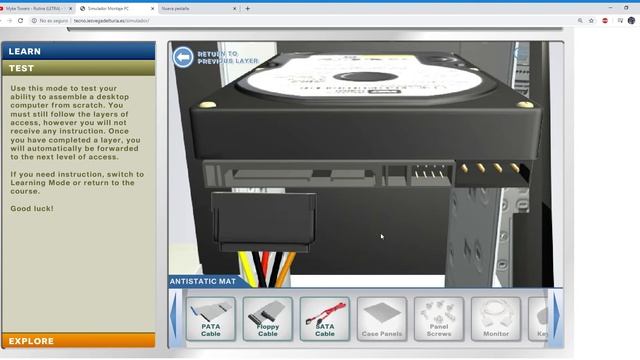Click the browser address bar URL
The height and width of the screenshot is (360, 640).
tap(111, 20)
